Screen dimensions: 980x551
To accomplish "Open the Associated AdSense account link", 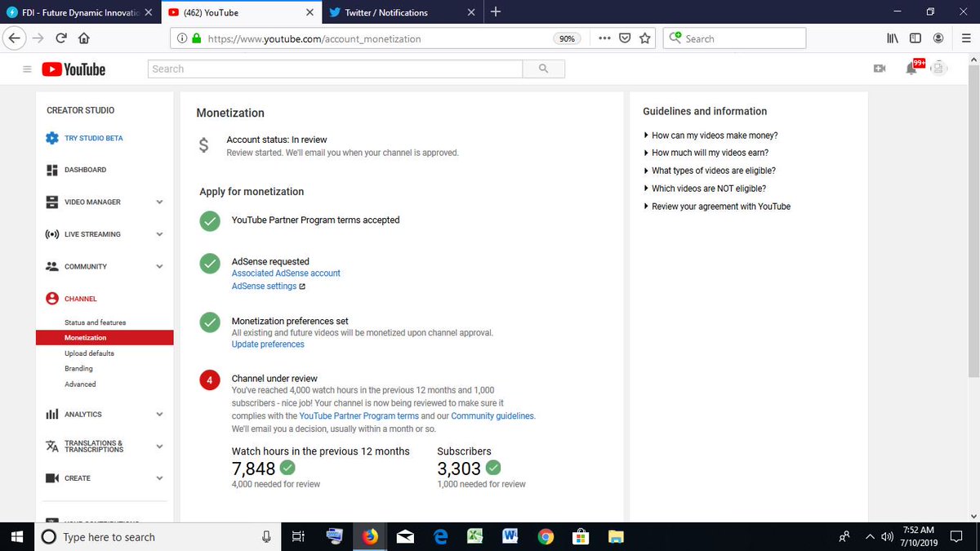I will click(286, 273).
